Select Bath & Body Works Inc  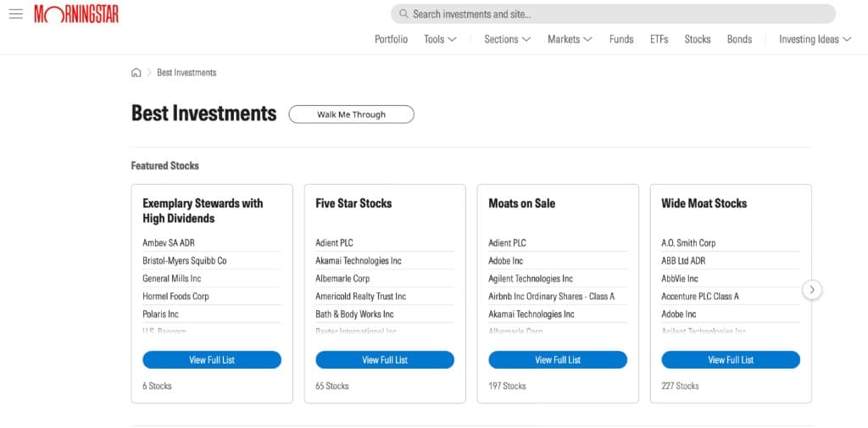click(354, 314)
